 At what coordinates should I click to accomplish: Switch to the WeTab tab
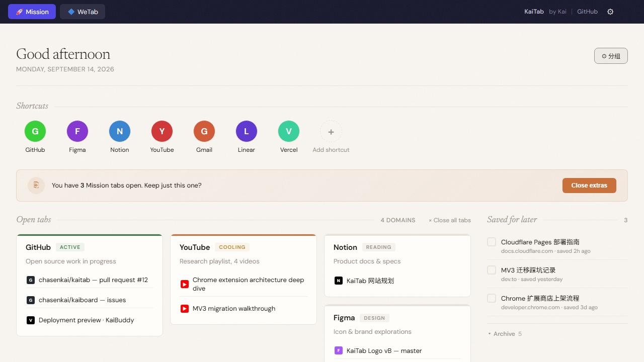(83, 12)
